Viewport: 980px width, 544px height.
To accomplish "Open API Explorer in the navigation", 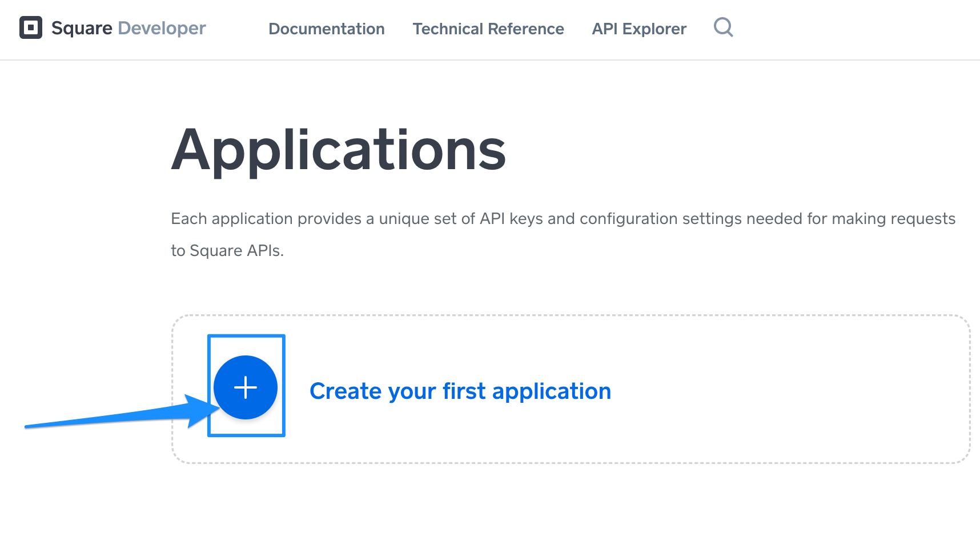I will click(639, 29).
